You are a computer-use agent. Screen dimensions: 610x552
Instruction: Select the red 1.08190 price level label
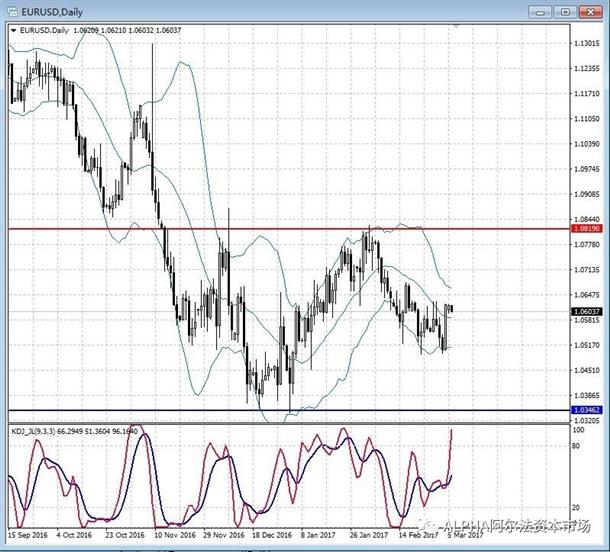(587, 229)
